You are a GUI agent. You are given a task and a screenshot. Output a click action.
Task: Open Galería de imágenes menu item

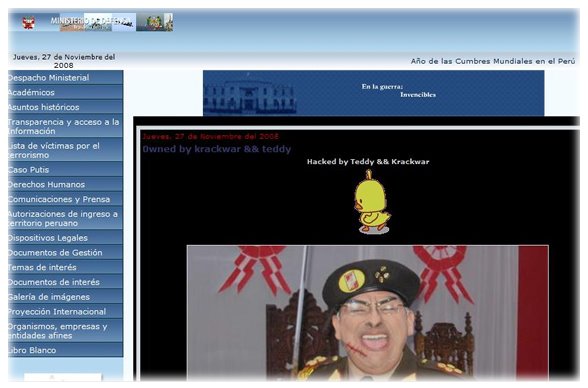coord(66,297)
